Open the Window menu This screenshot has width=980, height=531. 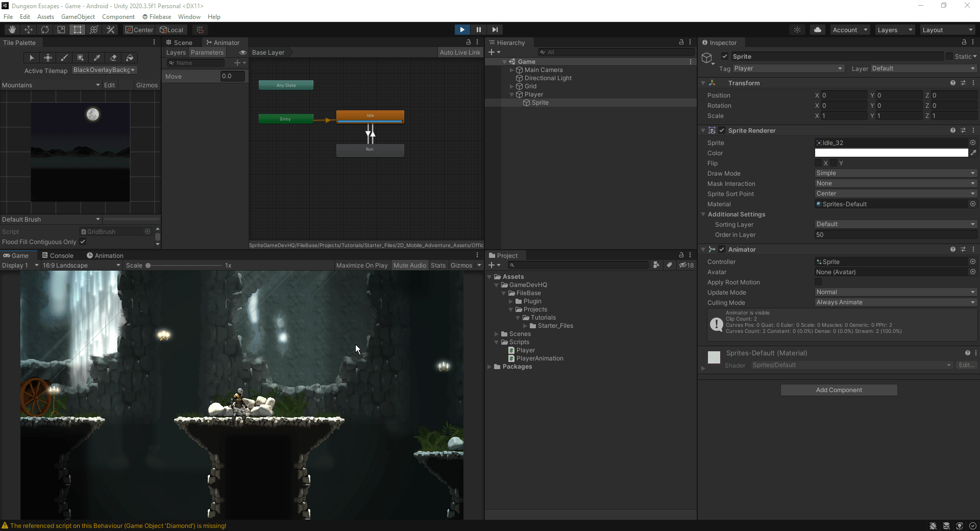189,16
